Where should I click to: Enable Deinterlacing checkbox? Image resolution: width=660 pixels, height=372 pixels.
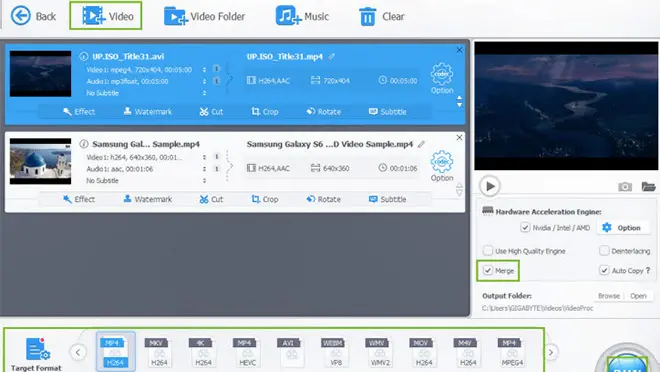[x=604, y=251]
